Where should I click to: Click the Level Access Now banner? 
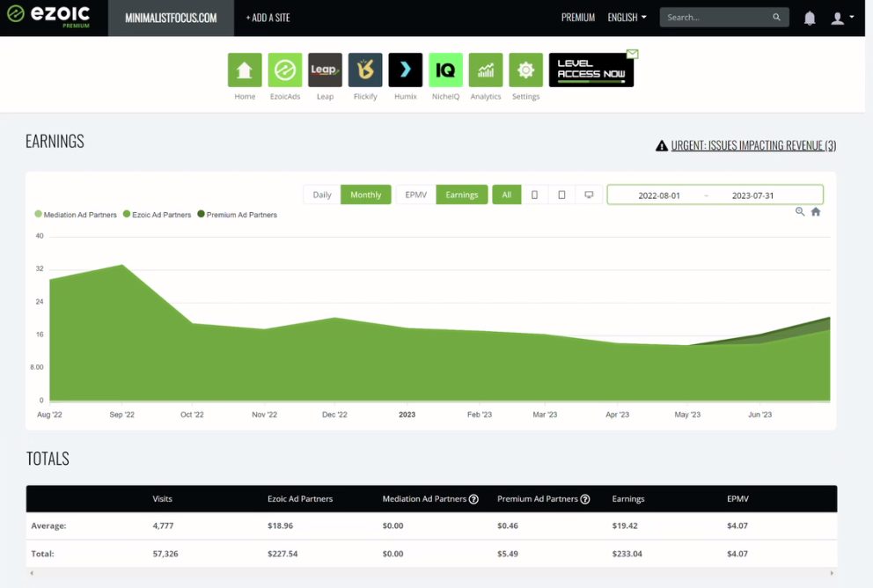tap(591, 70)
